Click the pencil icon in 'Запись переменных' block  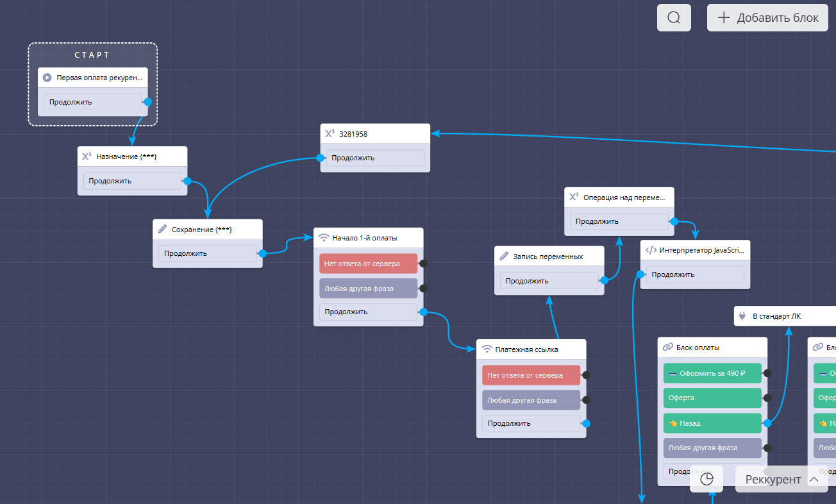coord(504,256)
